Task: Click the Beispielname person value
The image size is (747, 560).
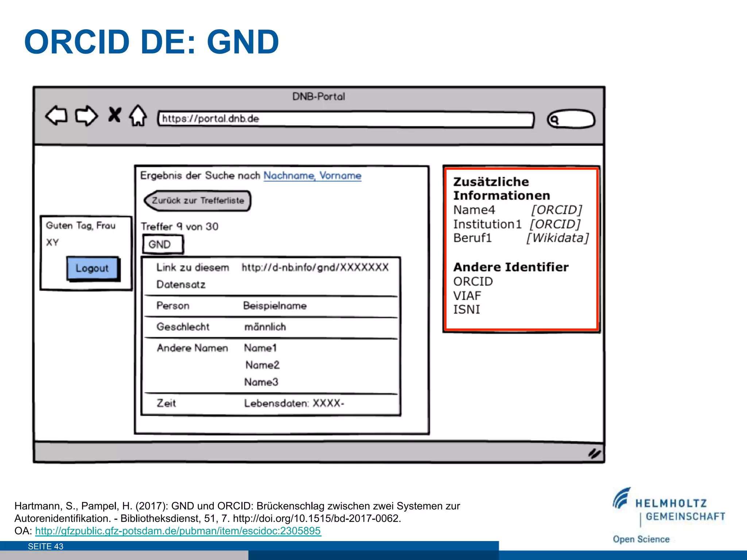Action: pyautogui.click(x=275, y=306)
